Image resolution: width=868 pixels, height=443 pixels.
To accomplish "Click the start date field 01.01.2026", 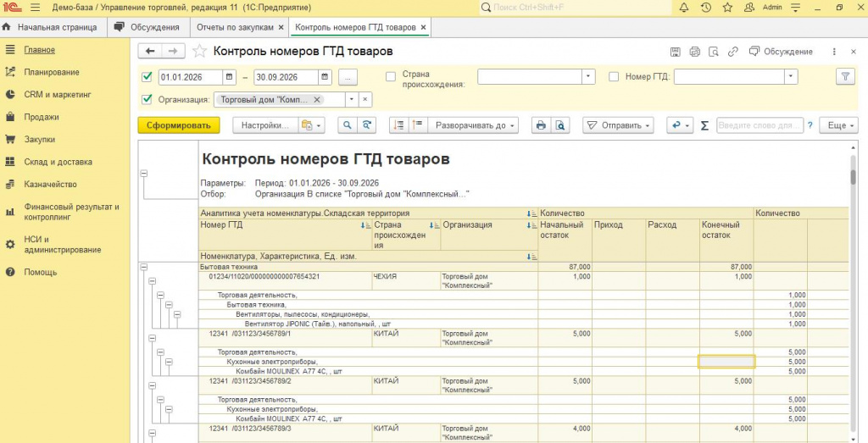I will click(x=191, y=77).
